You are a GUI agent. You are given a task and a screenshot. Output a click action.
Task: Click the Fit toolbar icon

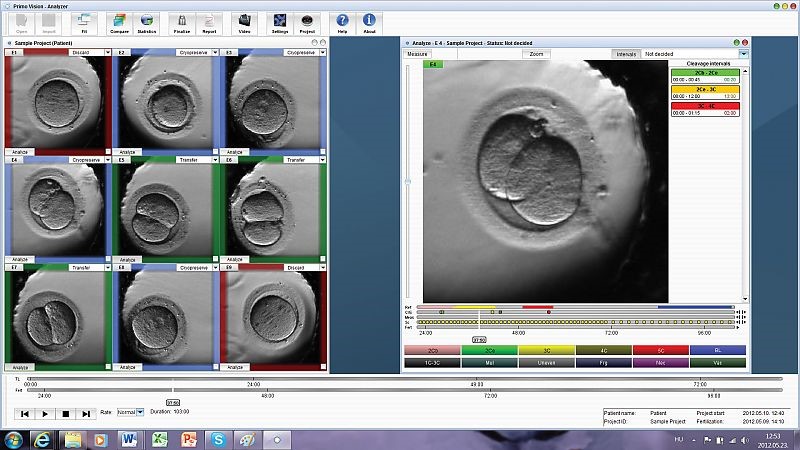83,23
